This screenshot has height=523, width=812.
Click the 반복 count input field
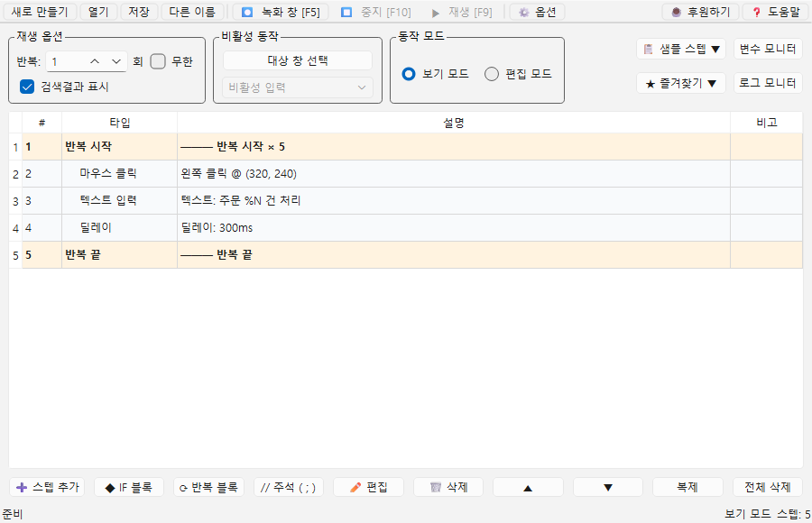click(x=65, y=61)
